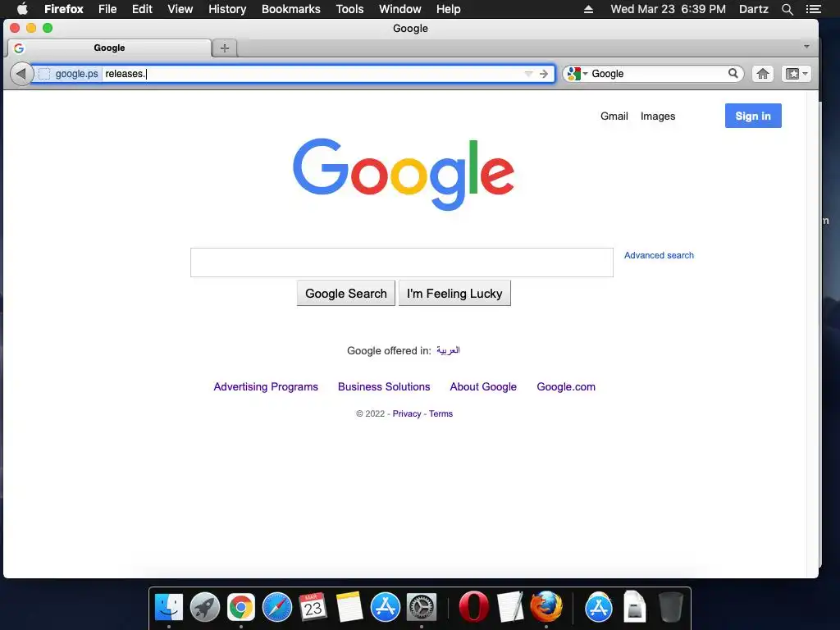
Task: Click the Google favicon on the tab
Action: [x=20, y=48]
